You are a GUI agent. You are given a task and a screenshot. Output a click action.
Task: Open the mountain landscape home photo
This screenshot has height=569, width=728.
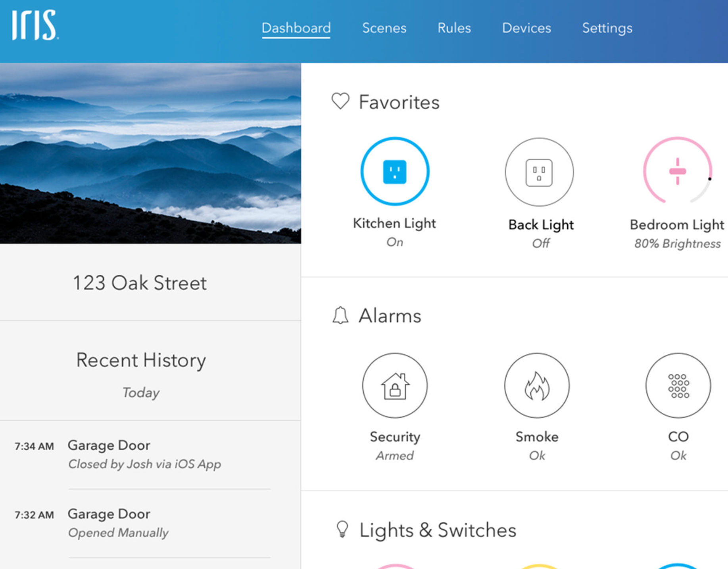click(x=150, y=153)
